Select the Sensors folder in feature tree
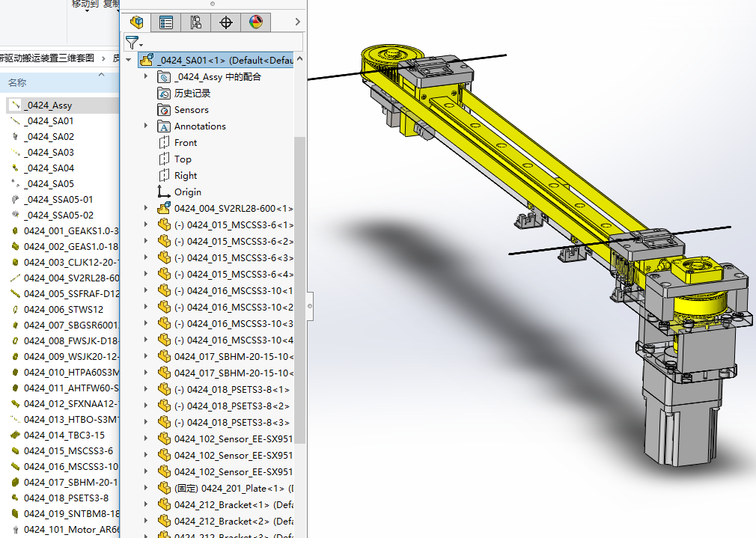The width and height of the screenshot is (756, 538). pyautogui.click(x=191, y=110)
